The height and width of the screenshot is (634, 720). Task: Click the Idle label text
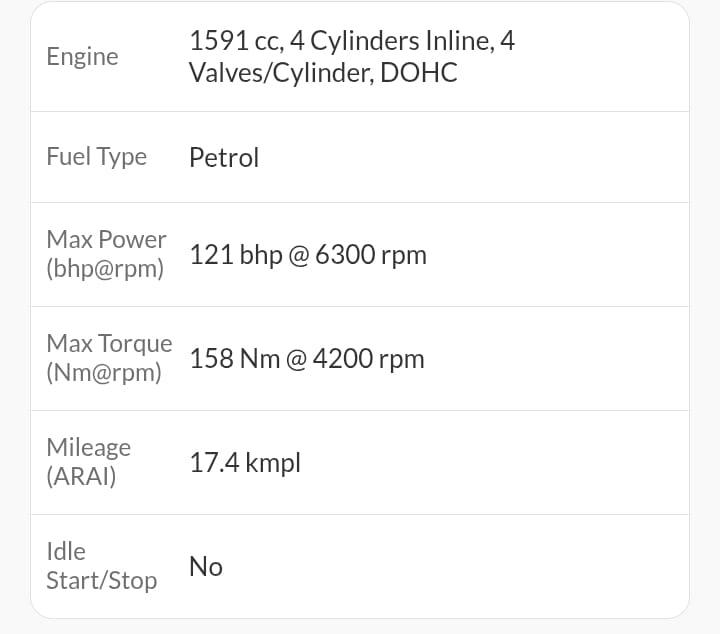click(x=66, y=551)
